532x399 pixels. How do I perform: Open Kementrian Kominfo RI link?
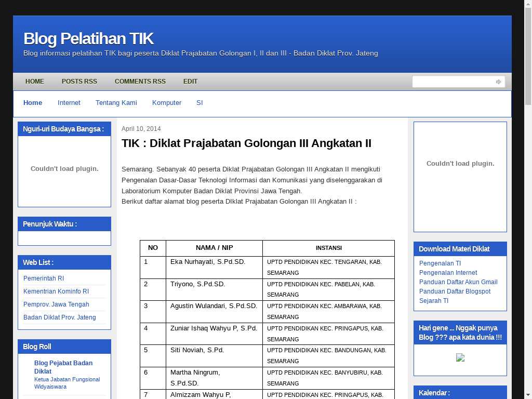[56, 291]
